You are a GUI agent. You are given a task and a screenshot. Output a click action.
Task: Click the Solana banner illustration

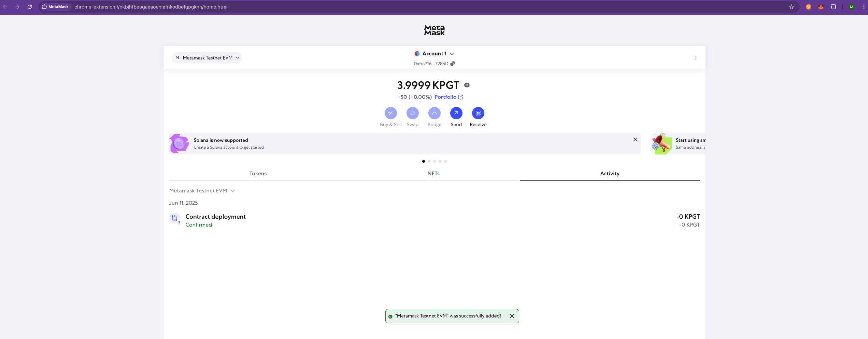coord(179,144)
